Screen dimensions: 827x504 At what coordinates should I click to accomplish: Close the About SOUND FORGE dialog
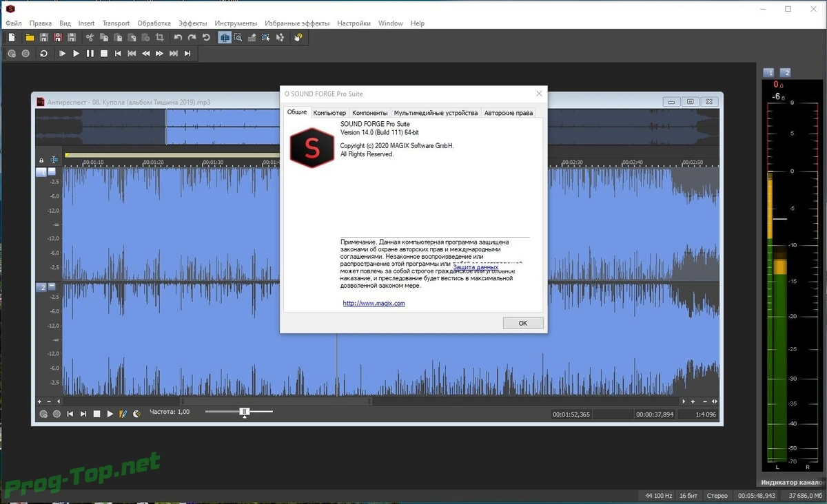pyautogui.click(x=539, y=94)
